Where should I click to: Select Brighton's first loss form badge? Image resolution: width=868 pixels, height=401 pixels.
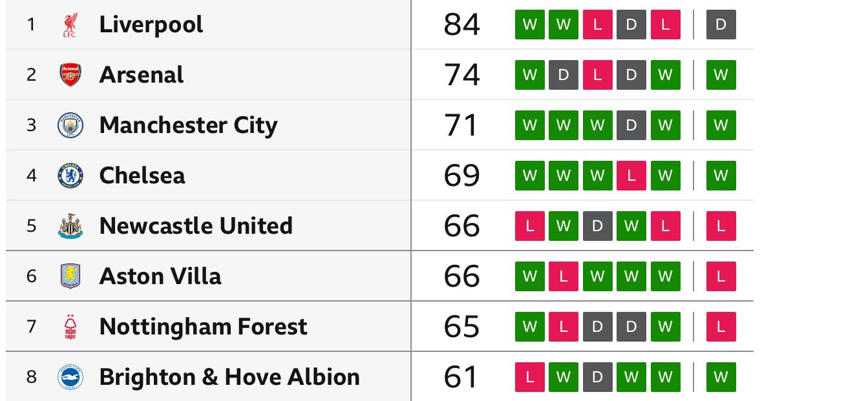click(x=530, y=377)
